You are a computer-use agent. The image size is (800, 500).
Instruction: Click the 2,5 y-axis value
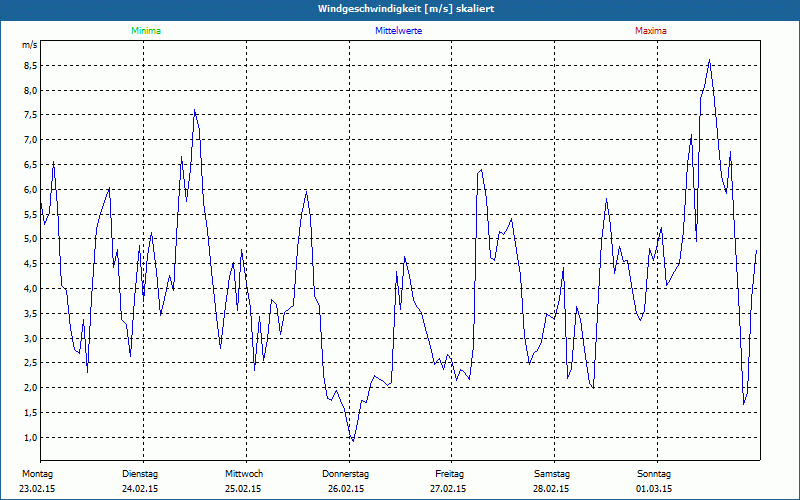pyautogui.click(x=31, y=363)
